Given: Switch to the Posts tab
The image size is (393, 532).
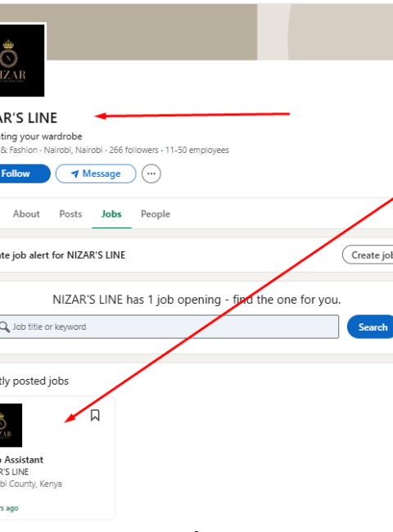Looking at the screenshot, I should click(x=70, y=214).
